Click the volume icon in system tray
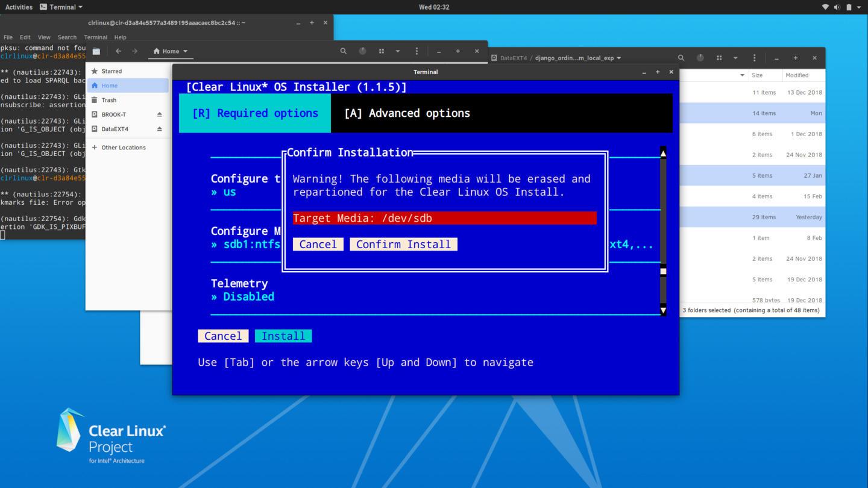868x488 pixels. (x=837, y=7)
